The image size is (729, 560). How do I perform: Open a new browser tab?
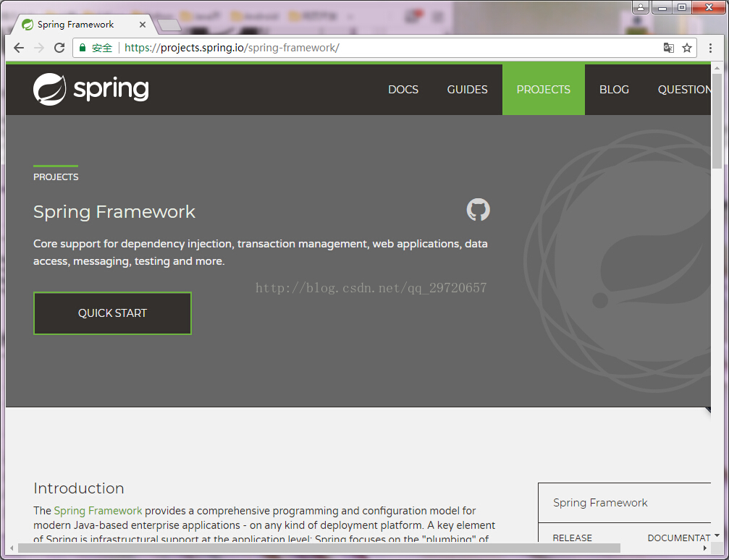169,25
